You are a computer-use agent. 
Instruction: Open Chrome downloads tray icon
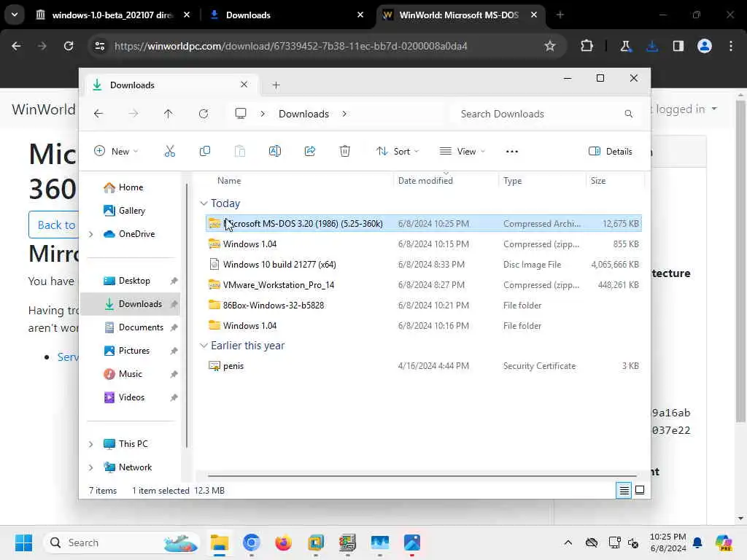tap(652, 46)
